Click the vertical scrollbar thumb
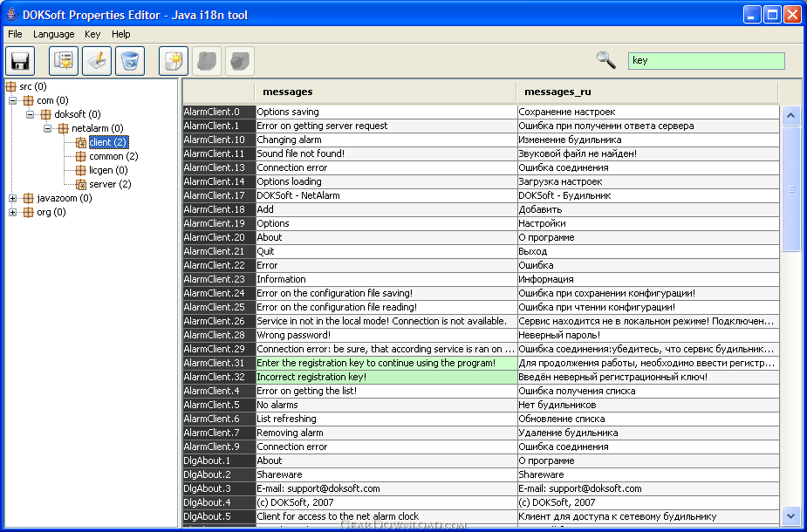Image resolution: width=807 pixels, height=532 pixels. pos(791,189)
